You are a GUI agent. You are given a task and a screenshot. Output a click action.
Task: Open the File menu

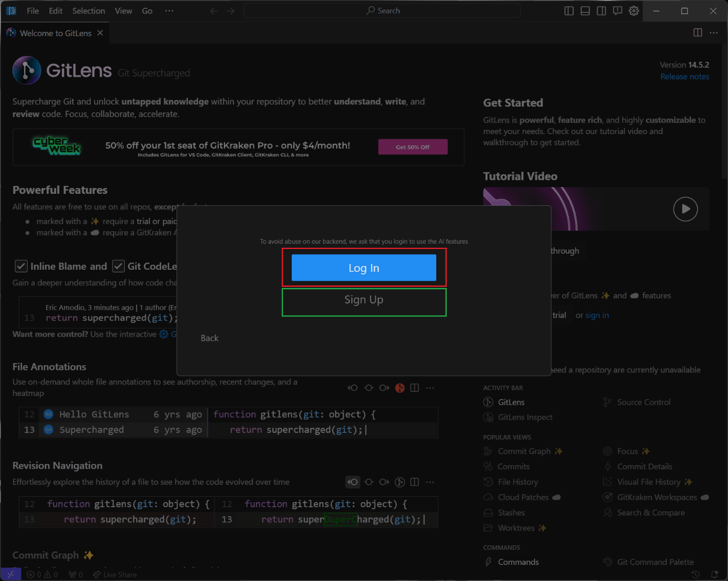coord(33,10)
